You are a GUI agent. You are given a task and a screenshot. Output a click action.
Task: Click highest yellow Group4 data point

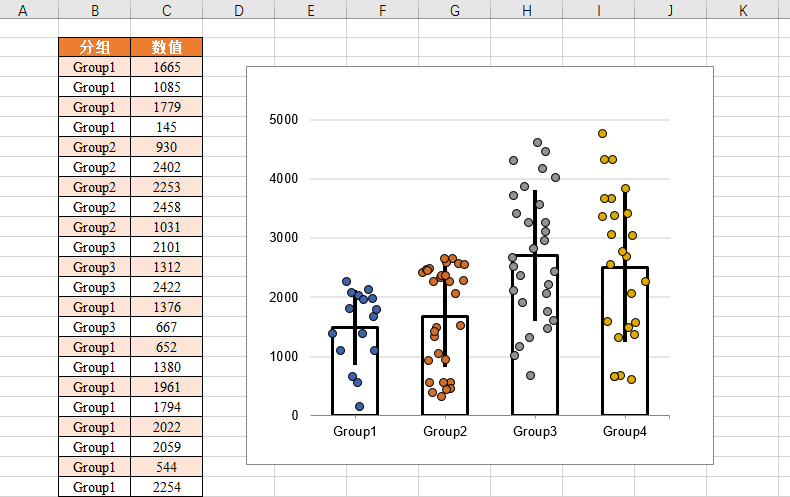click(x=602, y=134)
